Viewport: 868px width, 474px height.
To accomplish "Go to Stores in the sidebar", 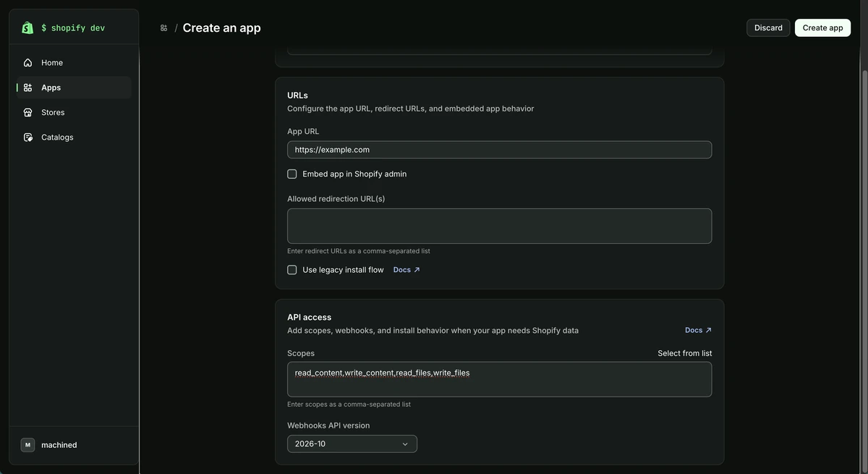I will tap(74, 112).
